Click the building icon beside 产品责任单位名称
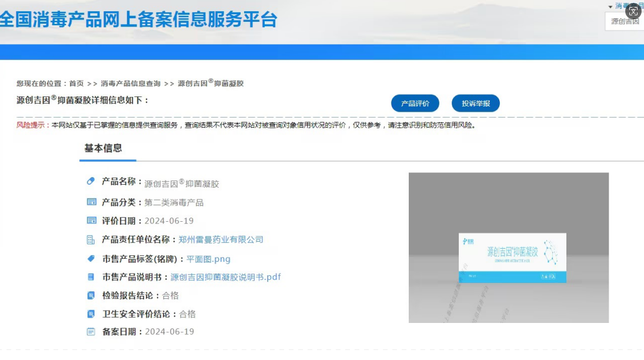Image resolution: width=644 pixels, height=360 pixels. 91,239
